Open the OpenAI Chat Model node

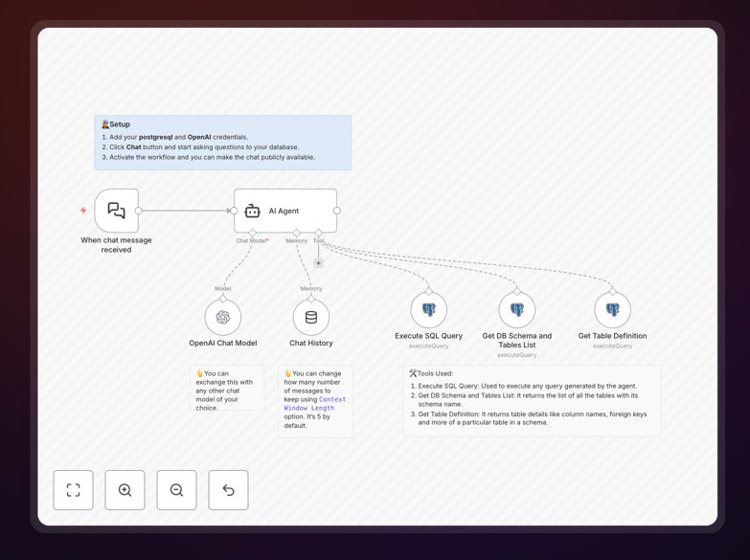(223, 317)
